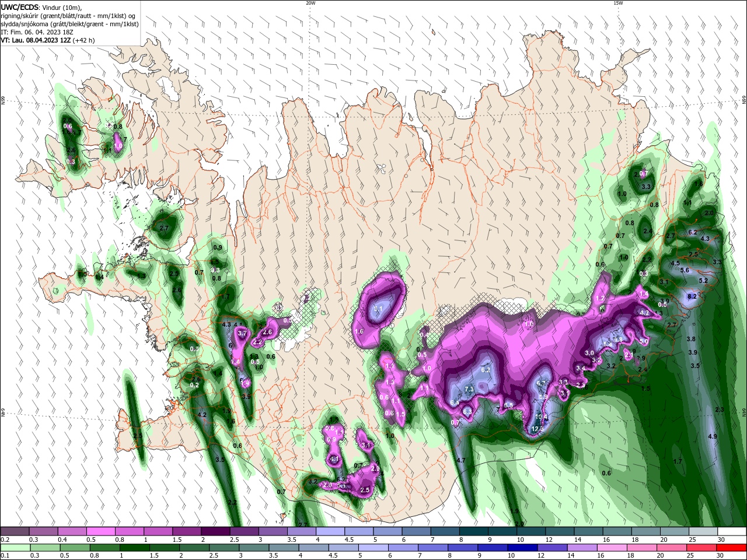Click the 12.2 precipitation value on the south coast
This screenshot has width=747, height=560.
point(537,429)
